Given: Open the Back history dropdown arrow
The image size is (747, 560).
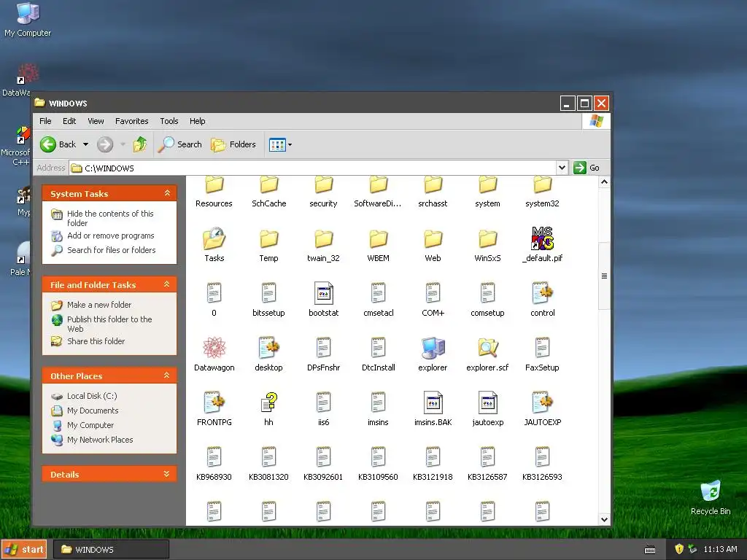Looking at the screenshot, I should point(86,144).
